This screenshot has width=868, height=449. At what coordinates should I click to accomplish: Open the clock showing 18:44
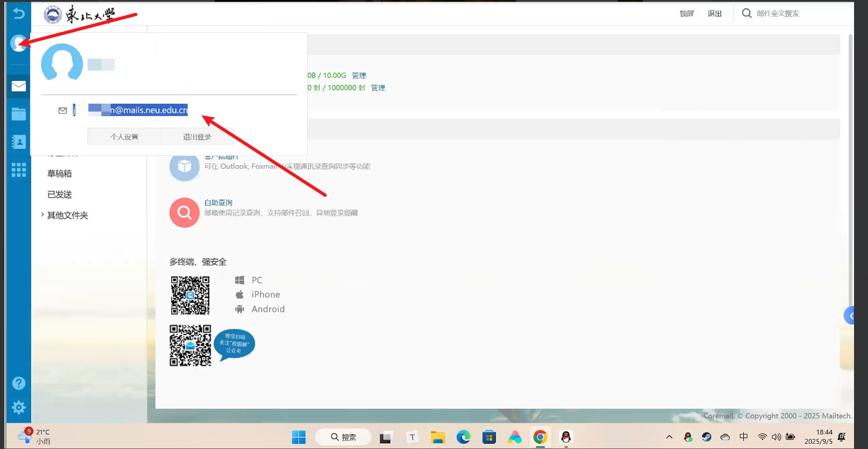pos(819,437)
